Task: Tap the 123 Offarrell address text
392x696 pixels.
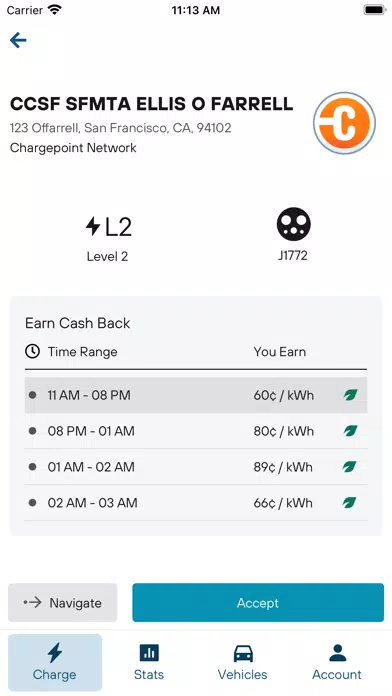Action: (120, 128)
